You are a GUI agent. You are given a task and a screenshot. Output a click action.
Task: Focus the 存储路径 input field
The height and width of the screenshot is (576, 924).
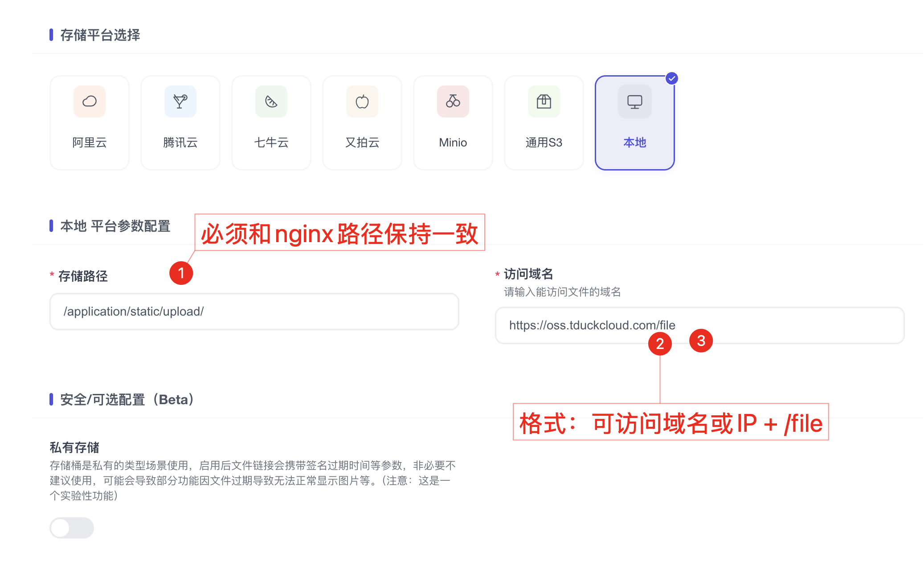pos(254,312)
